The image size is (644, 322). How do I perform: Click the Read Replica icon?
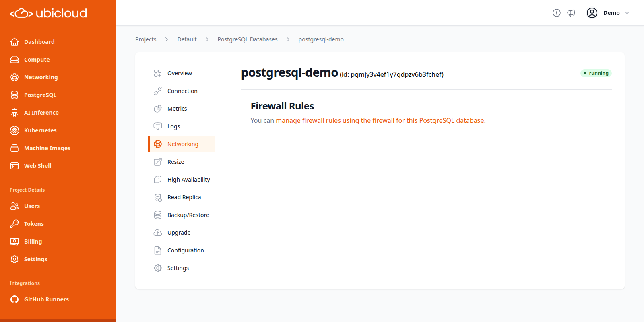(158, 197)
